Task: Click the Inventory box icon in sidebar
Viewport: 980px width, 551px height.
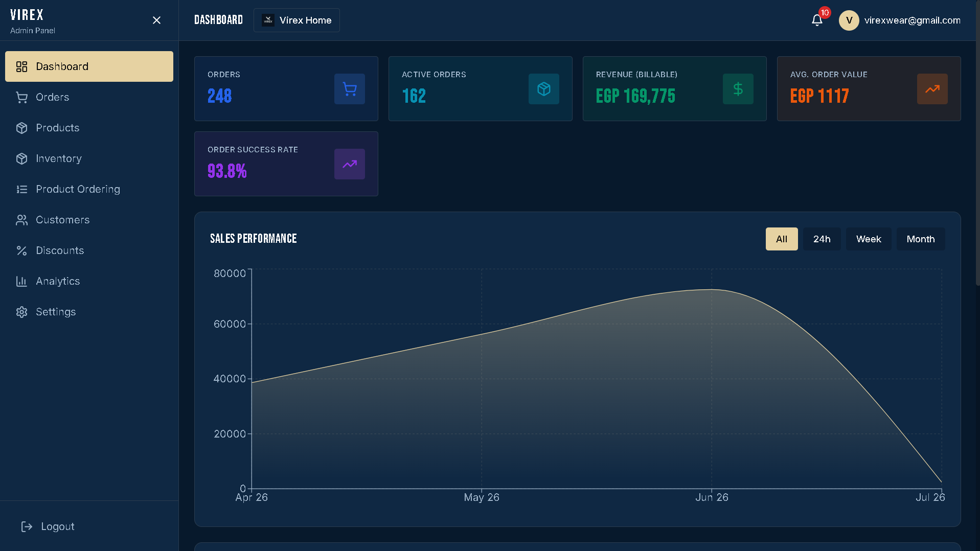Action: [21, 158]
